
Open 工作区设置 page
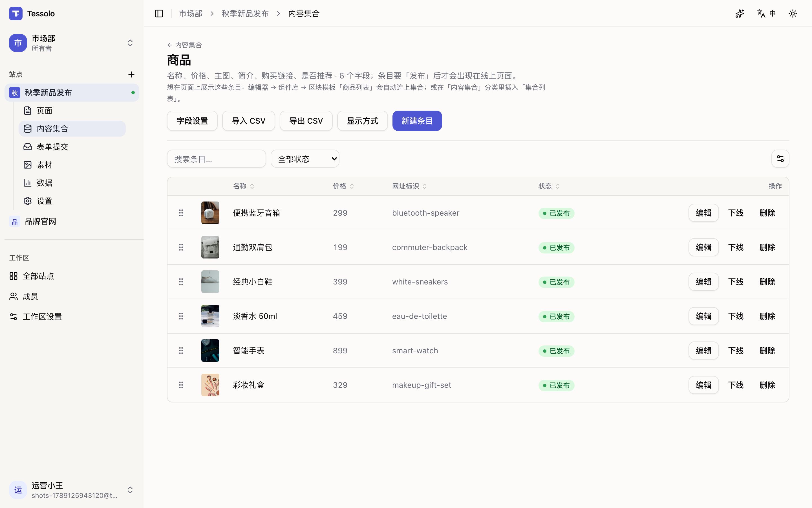72,316
